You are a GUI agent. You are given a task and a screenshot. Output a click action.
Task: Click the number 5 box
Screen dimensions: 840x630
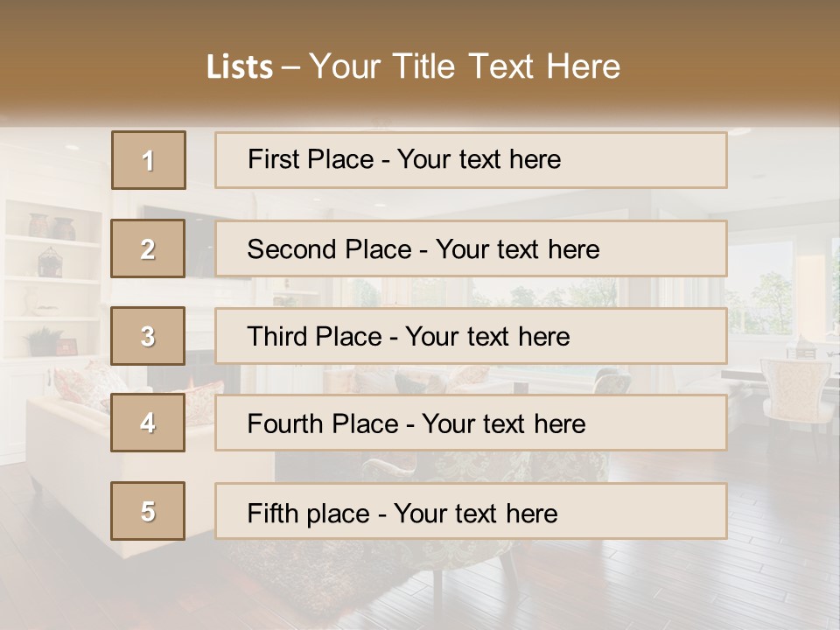pos(148,511)
